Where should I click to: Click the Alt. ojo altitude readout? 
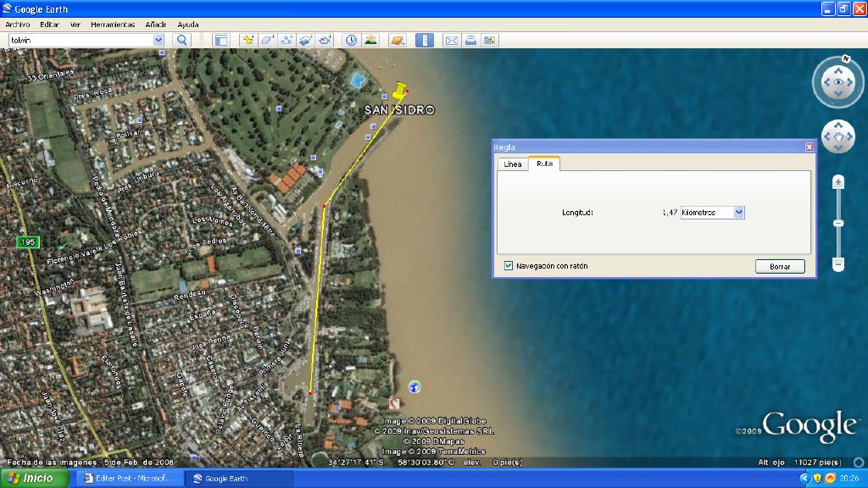coord(799,462)
